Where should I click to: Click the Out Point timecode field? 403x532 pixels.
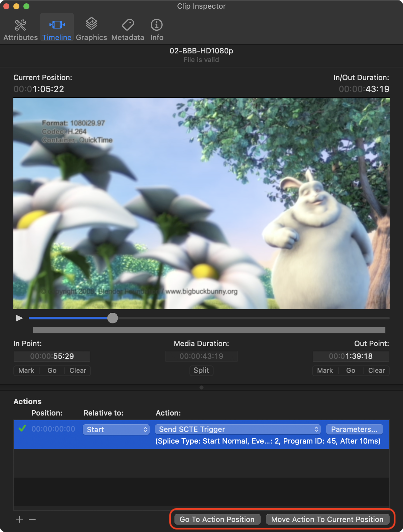point(351,356)
